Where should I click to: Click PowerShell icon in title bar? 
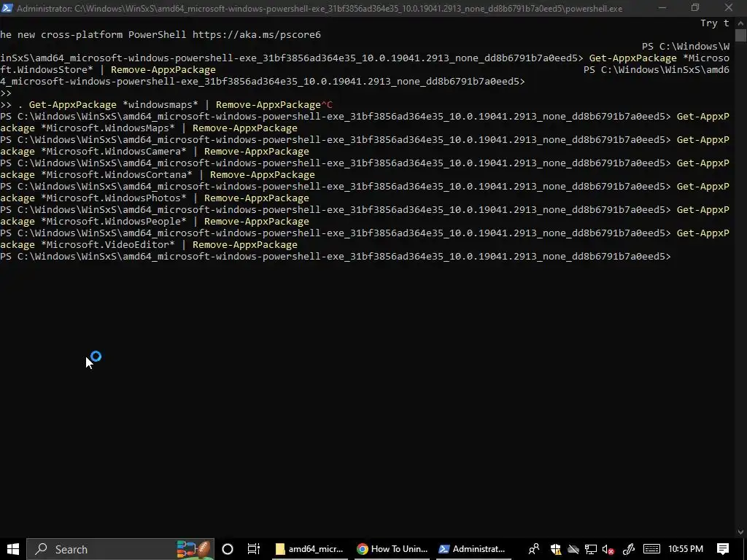(x=7, y=7)
